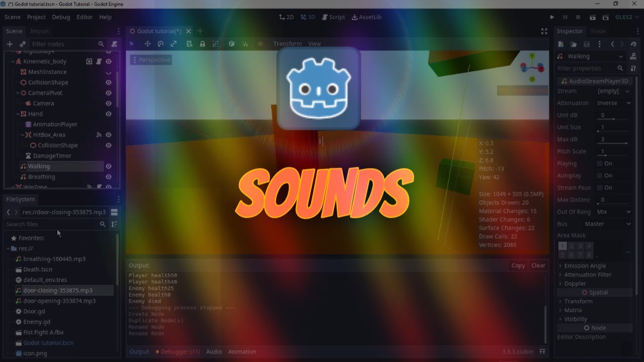The height and width of the screenshot is (362, 644).
Task: Activate the Move Mode tool
Action: click(147, 44)
